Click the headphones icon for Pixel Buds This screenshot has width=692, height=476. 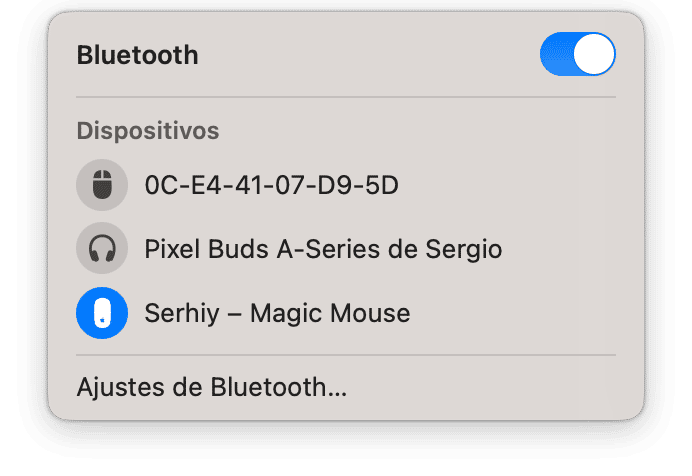102,249
